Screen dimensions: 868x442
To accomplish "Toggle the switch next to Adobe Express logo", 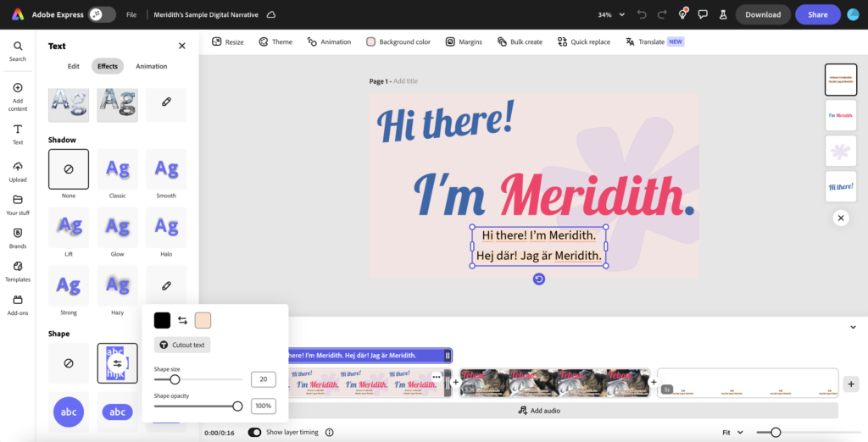I will (102, 14).
